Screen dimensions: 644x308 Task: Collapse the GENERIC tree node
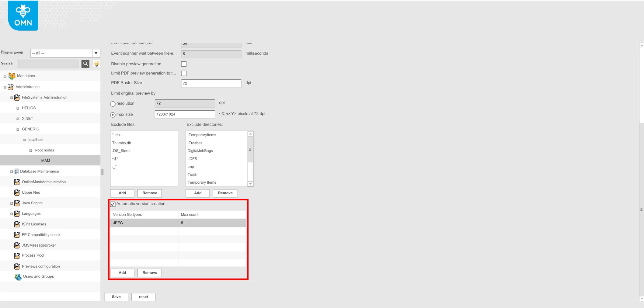18,129
